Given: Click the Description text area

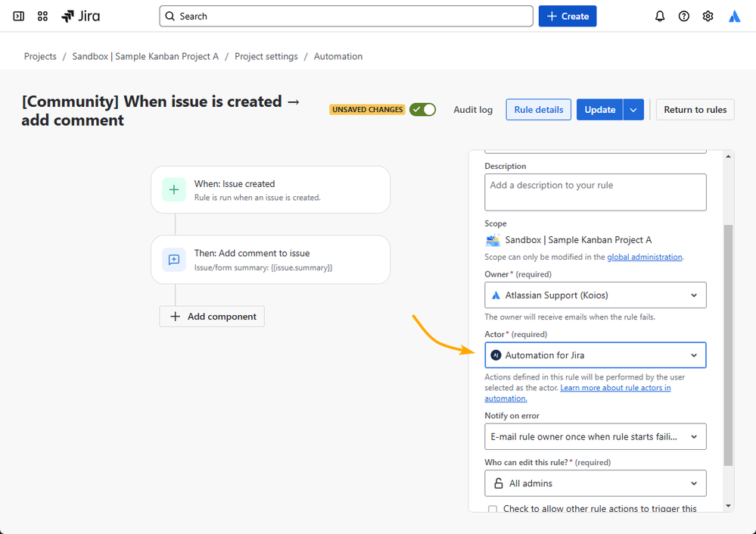Looking at the screenshot, I should coord(596,192).
